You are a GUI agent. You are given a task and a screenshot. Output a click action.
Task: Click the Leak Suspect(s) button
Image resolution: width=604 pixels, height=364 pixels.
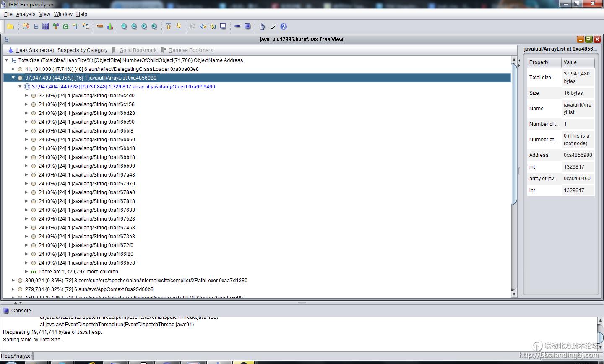tap(31, 50)
